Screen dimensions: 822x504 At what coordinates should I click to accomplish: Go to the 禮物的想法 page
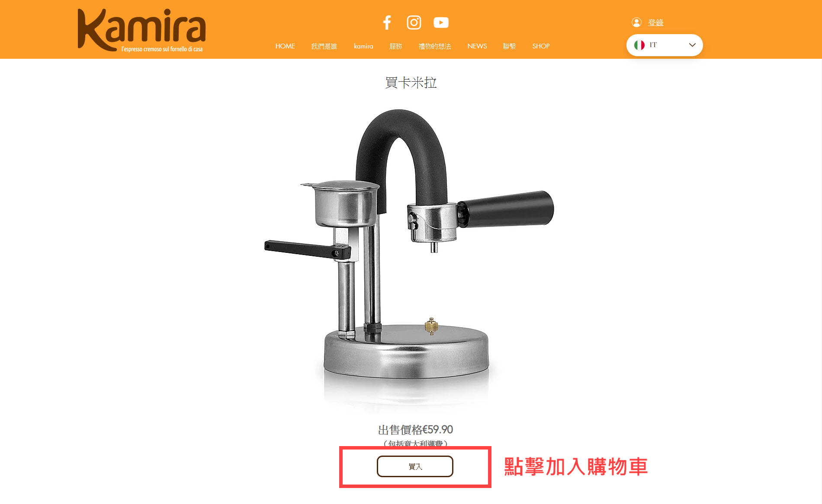435,46
